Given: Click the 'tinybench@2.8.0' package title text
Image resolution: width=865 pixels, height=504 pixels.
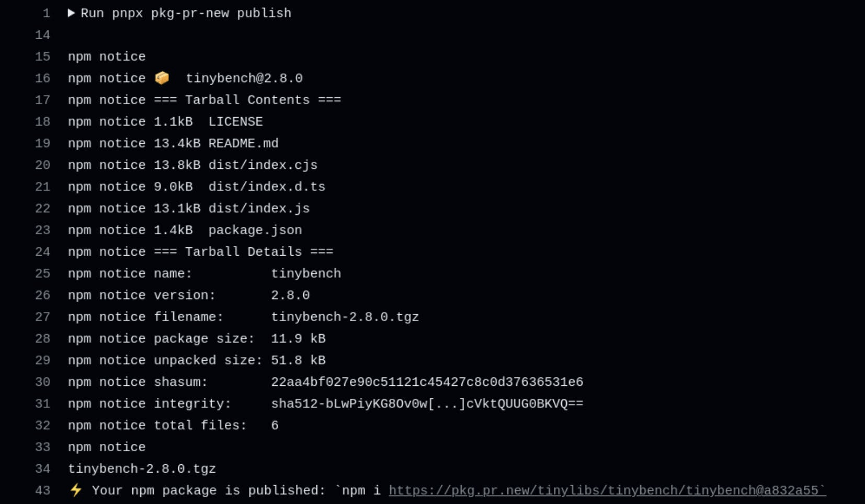Looking at the screenshot, I should click(x=244, y=78).
